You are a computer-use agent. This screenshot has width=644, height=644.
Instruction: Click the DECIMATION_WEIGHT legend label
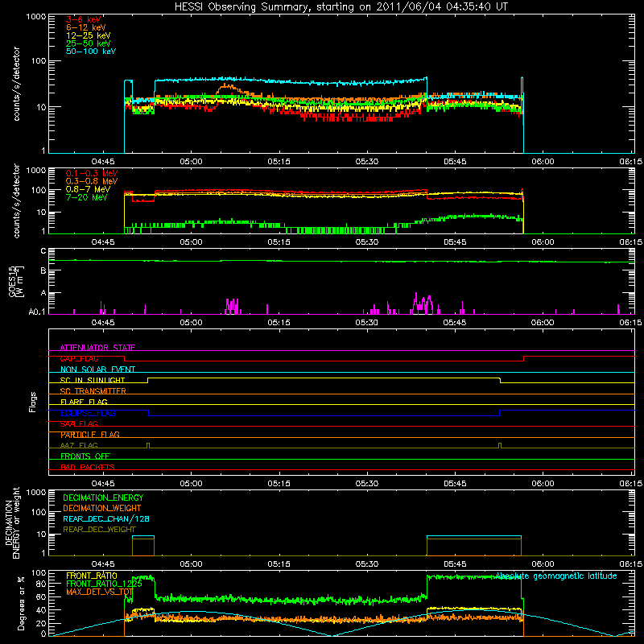pyautogui.click(x=102, y=509)
